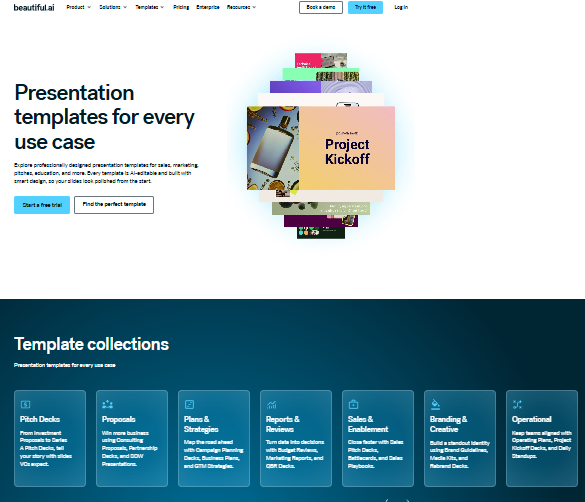Screen dimensions: 585x502
Task: Click the Operational card icon
Action: coord(517,404)
